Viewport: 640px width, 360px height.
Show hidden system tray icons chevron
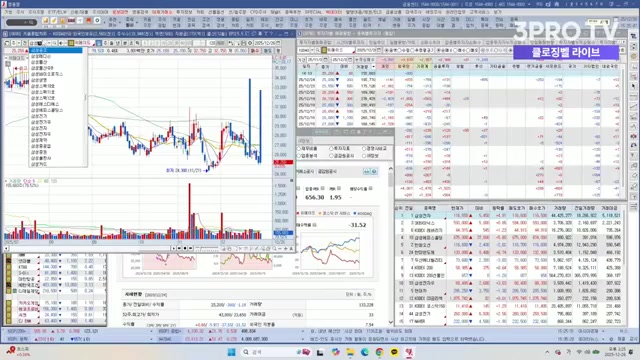coord(547,352)
